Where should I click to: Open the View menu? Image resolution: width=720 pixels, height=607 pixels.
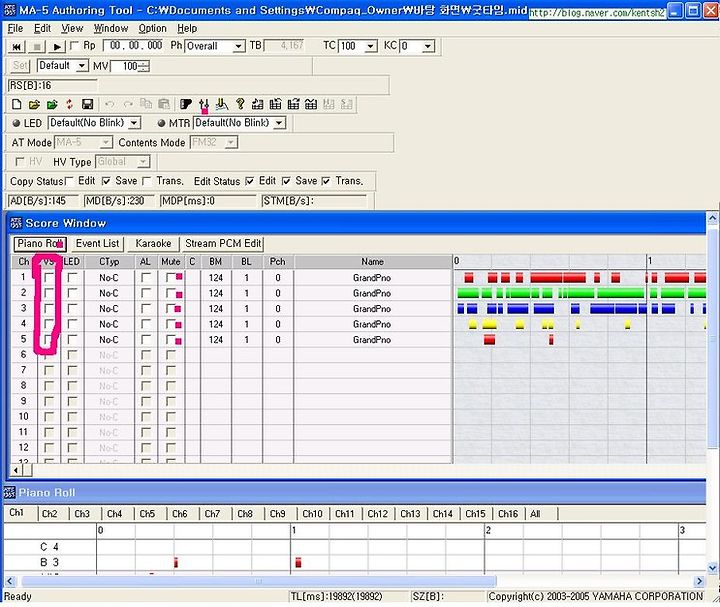(x=73, y=28)
